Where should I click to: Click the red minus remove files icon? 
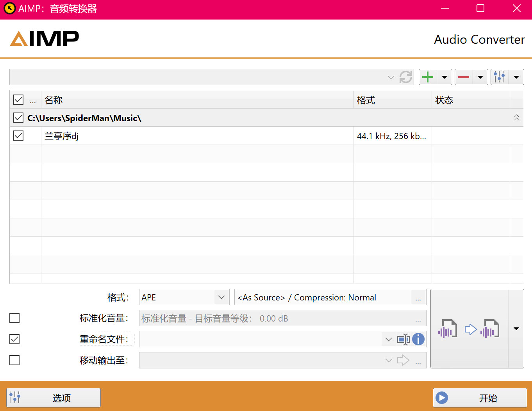pos(464,77)
